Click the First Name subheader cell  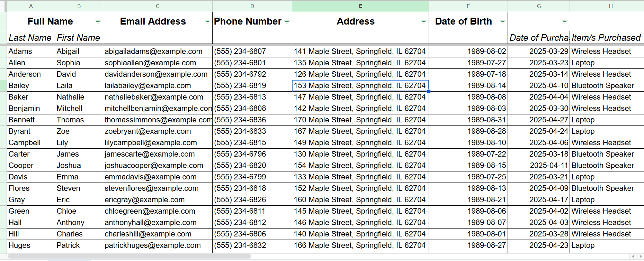coord(79,38)
